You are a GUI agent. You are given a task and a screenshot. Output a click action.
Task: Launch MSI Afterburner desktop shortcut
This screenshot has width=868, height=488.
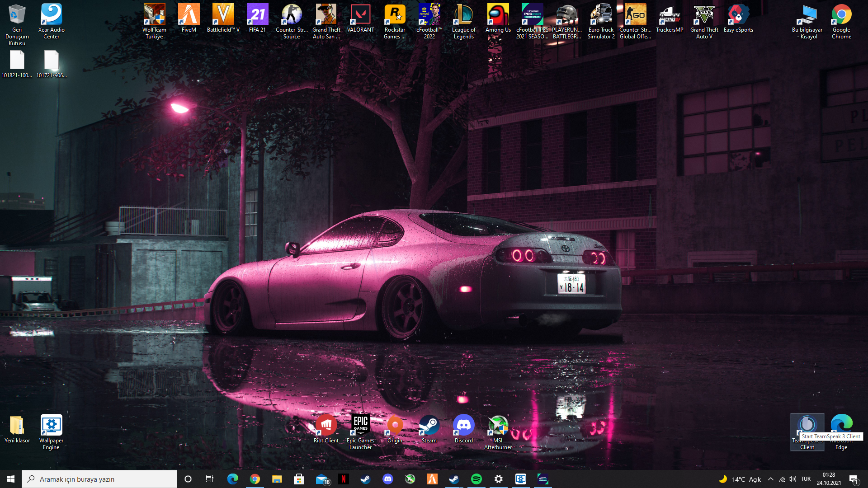coord(498,432)
